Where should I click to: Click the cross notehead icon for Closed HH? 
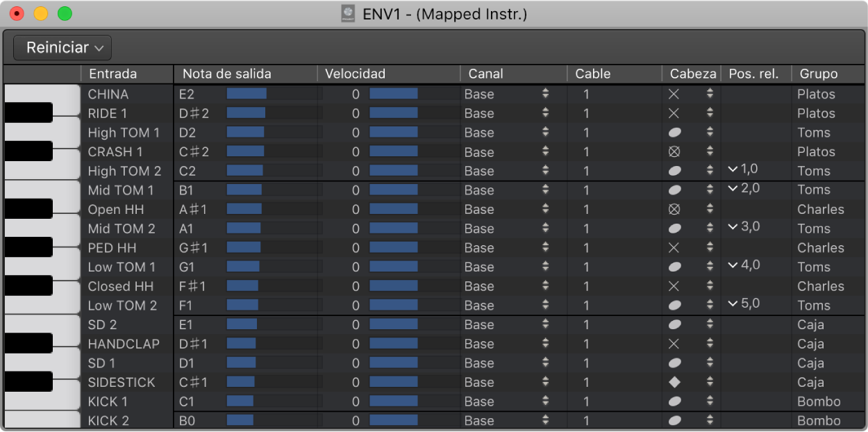click(x=674, y=286)
